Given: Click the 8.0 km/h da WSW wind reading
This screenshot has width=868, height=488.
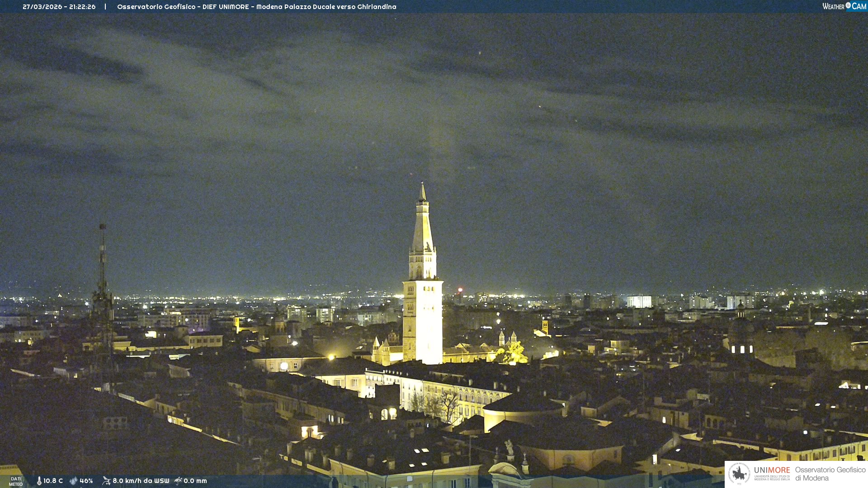Looking at the screenshot, I should [141, 481].
